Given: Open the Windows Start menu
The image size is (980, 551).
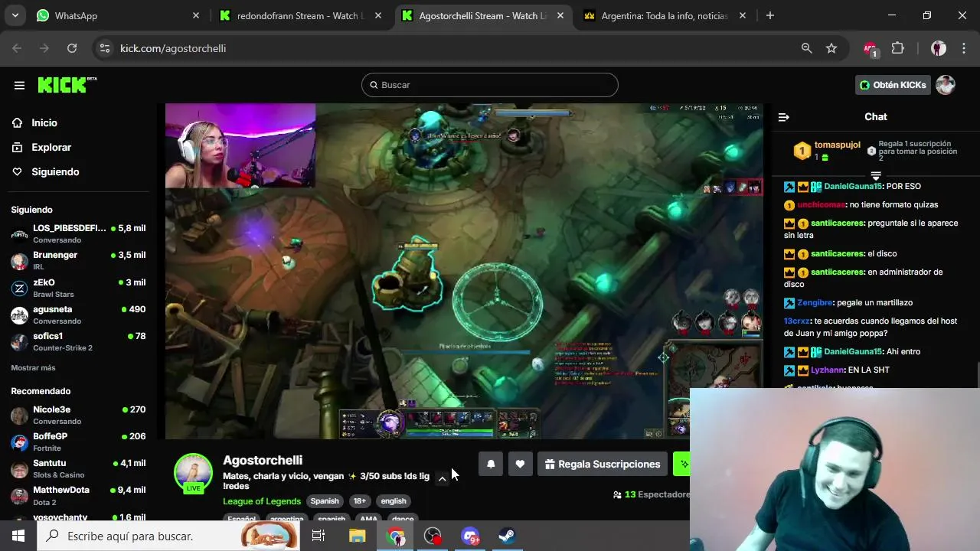Looking at the screenshot, I should 18,536.
